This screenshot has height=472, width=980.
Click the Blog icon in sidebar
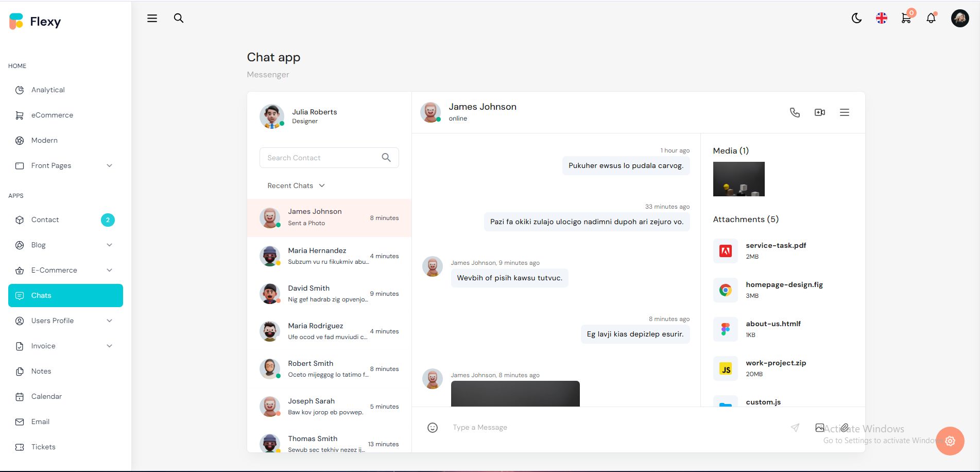tap(20, 245)
